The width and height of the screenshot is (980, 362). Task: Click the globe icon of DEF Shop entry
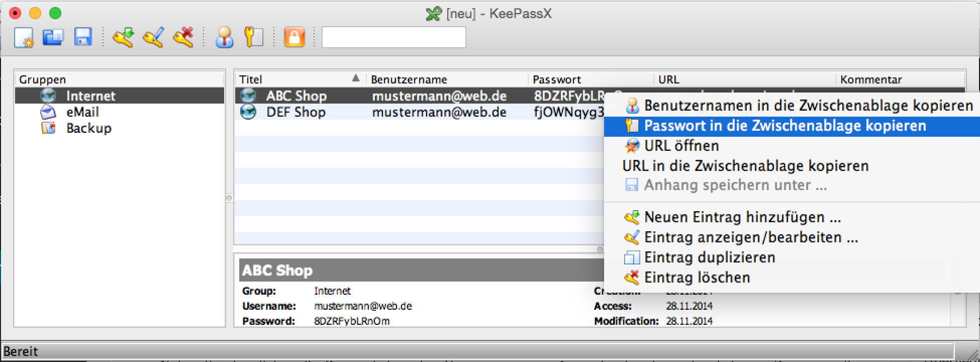248,112
